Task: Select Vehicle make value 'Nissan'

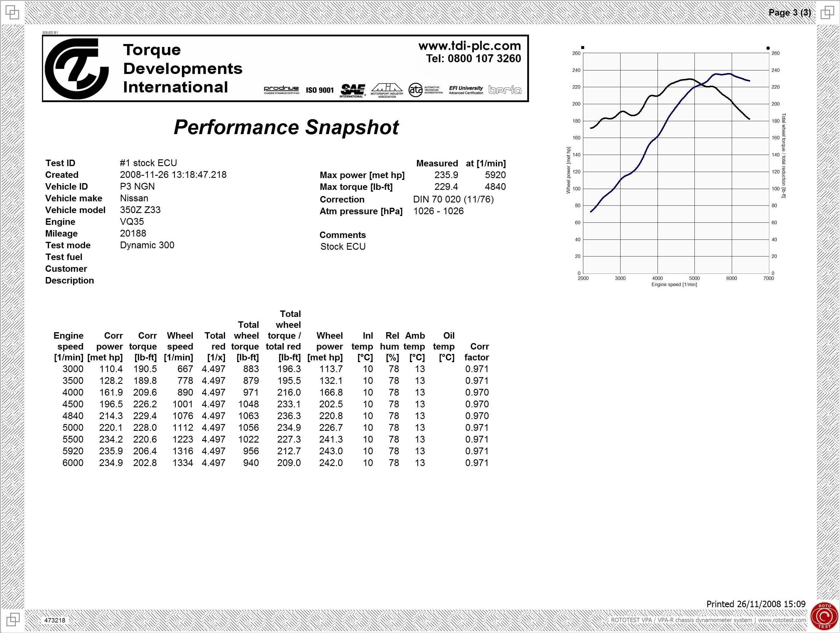Action: click(x=134, y=198)
